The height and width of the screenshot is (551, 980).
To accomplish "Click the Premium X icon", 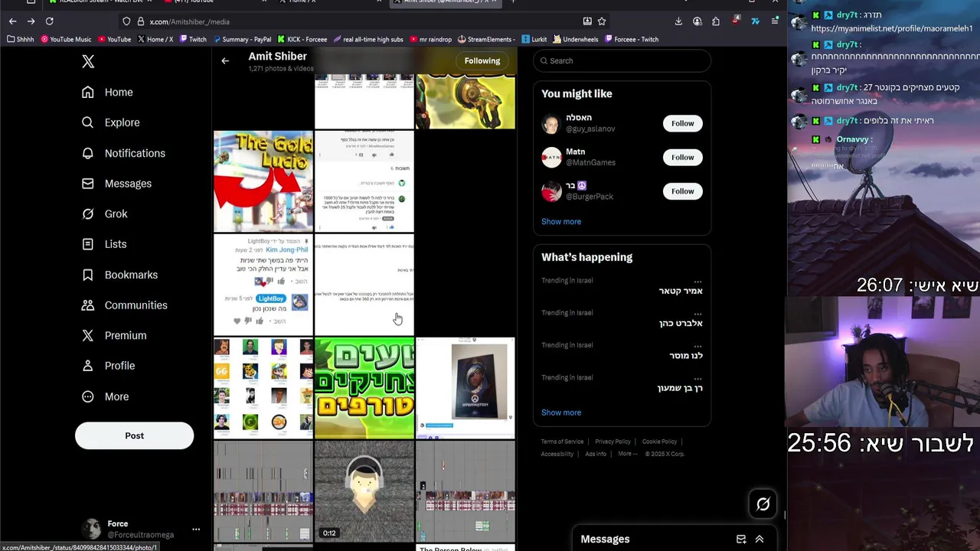I will 88,335.
